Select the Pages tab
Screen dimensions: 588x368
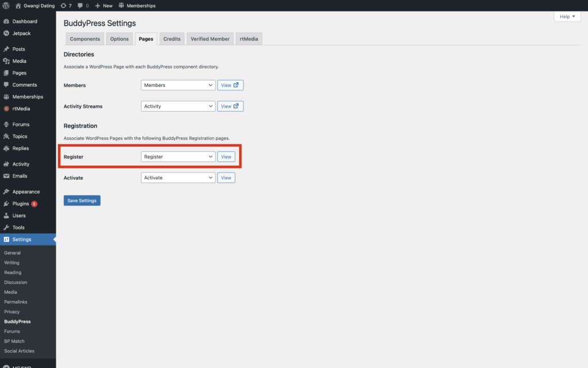pyautogui.click(x=146, y=39)
